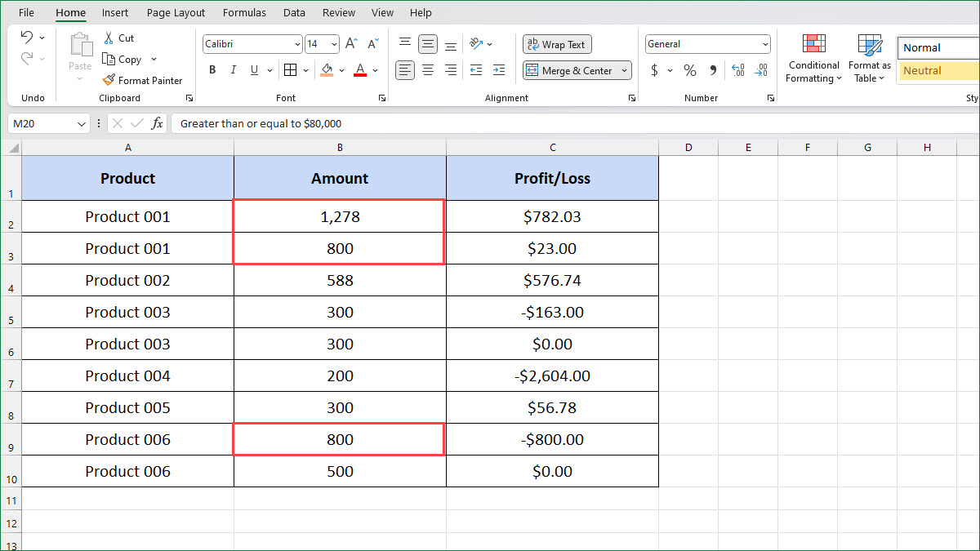Click the red font color A swatch

[x=360, y=71]
